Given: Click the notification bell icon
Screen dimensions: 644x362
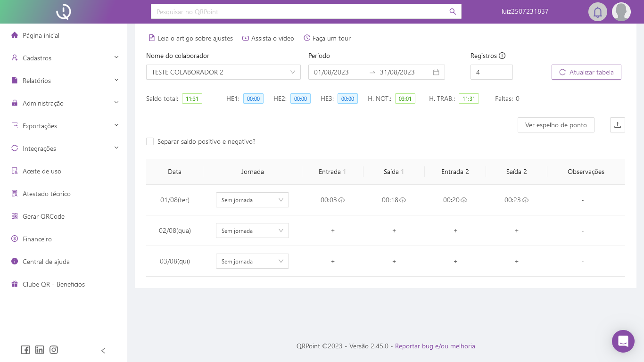Looking at the screenshot, I should 597,12.
